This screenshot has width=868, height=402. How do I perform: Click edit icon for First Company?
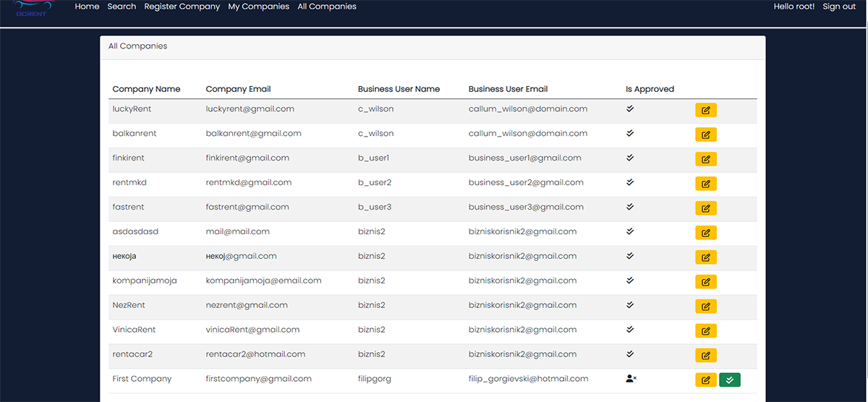(x=705, y=380)
